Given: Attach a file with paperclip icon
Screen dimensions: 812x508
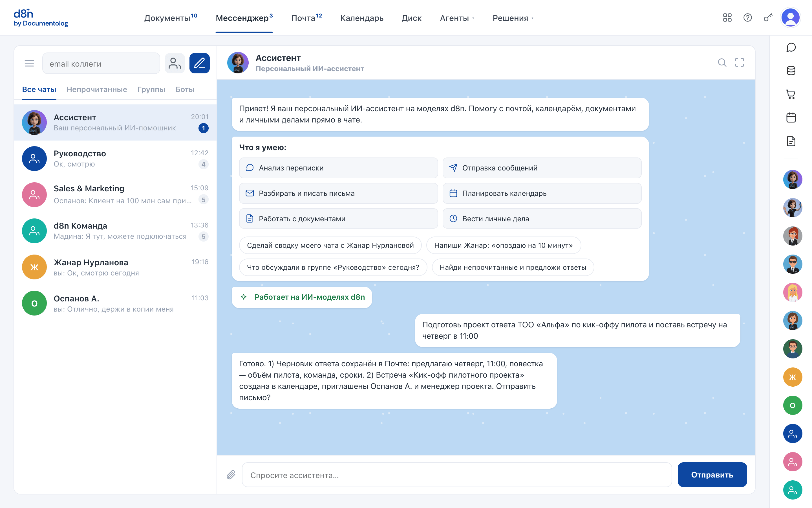Looking at the screenshot, I should 231,475.
